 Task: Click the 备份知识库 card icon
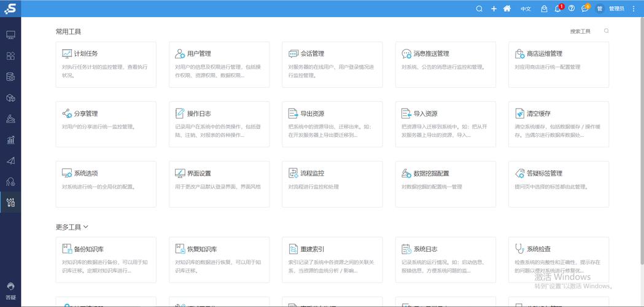pyautogui.click(x=67, y=249)
